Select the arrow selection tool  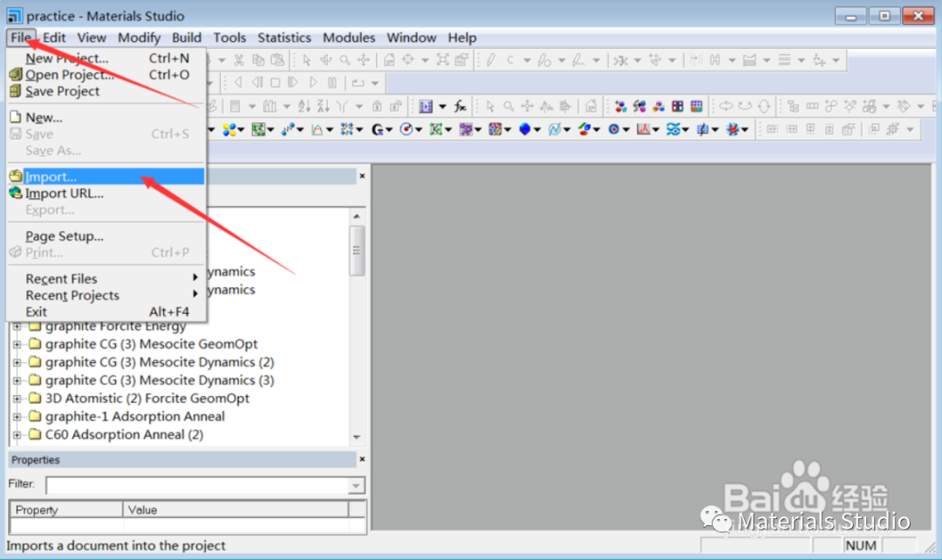tap(307, 60)
